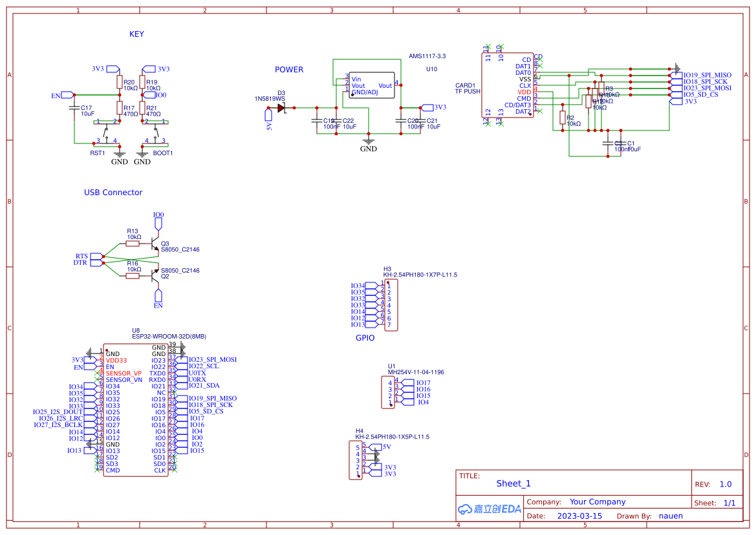Click the ESP32-WROOM-32D module U8

pyautogui.click(x=136, y=410)
